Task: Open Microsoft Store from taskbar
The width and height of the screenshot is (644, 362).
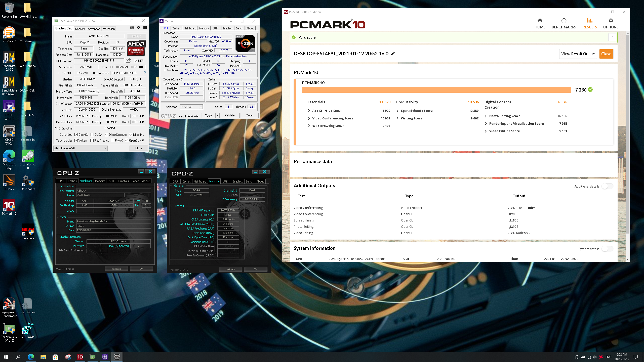Action: click(x=56, y=357)
